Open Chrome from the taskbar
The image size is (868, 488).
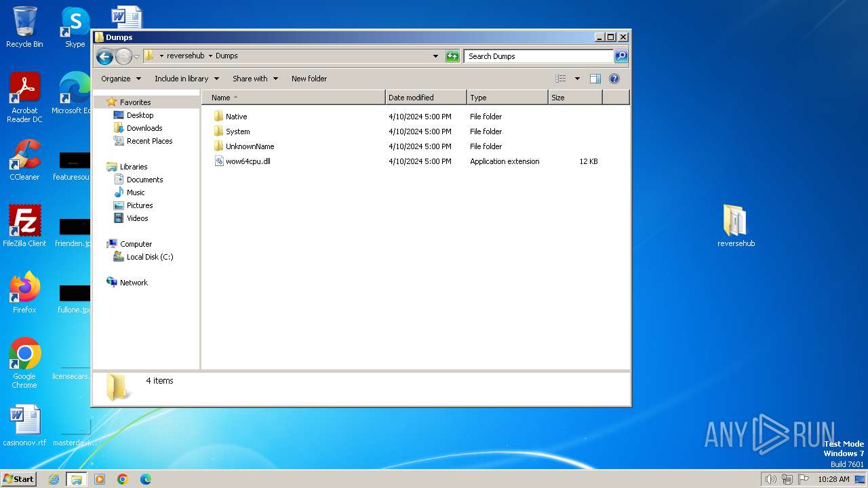[123, 479]
